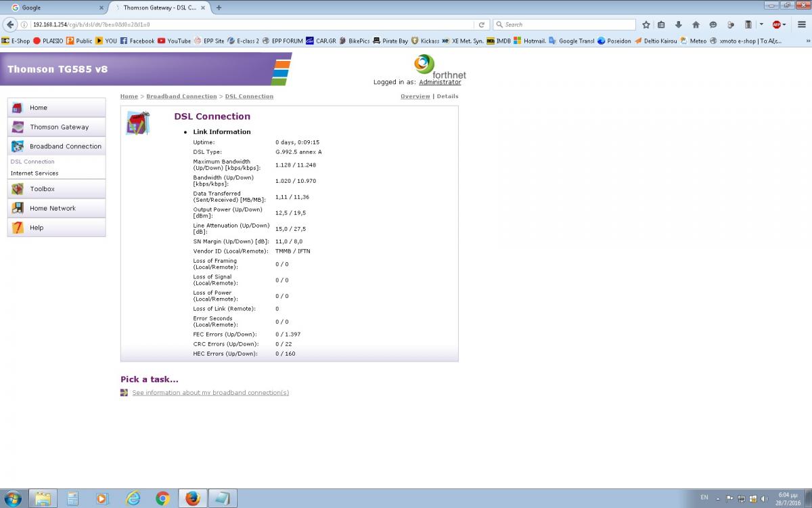Launch Internet Explorer from the taskbar
Image resolution: width=812 pixels, height=508 pixels.
pos(133,499)
